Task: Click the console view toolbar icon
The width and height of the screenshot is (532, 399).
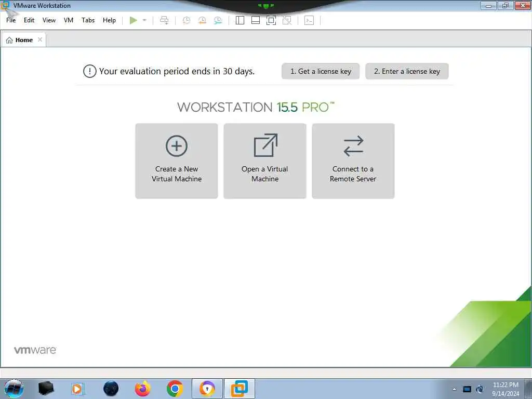Action: tap(309, 20)
